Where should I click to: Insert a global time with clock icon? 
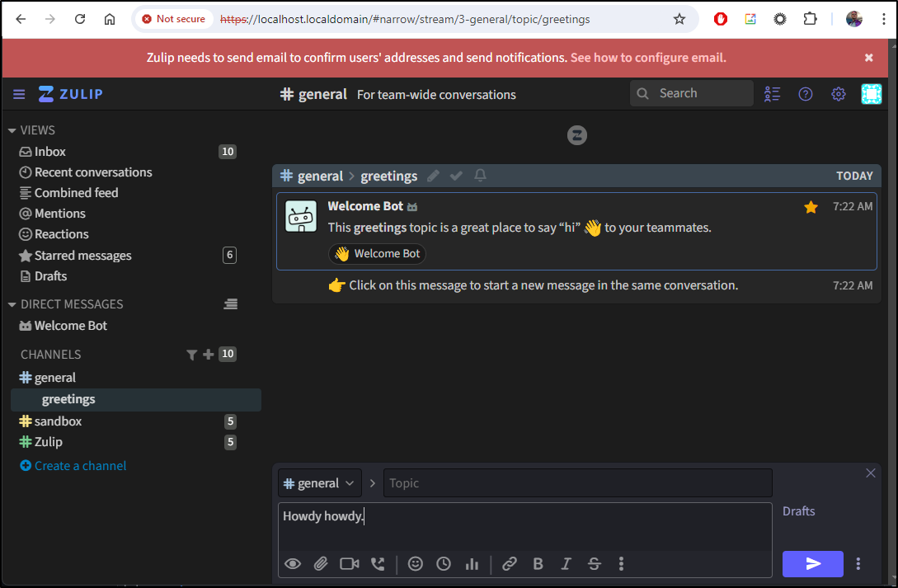tap(444, 564)
